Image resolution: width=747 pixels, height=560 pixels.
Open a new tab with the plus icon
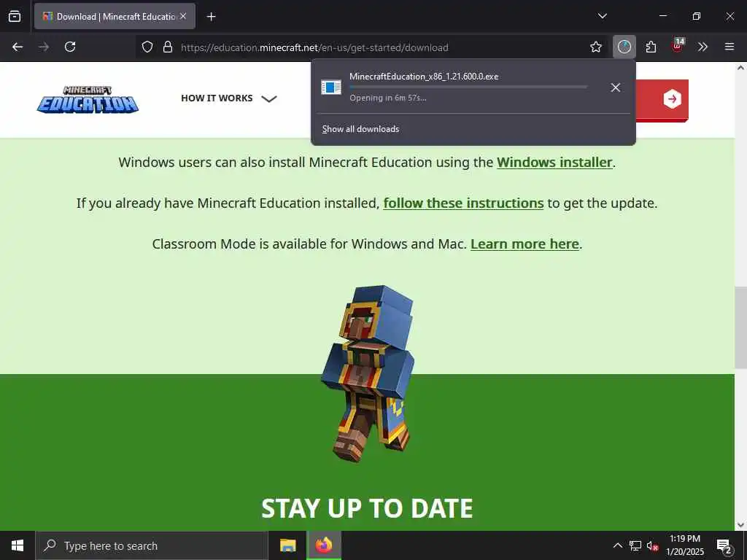click(211, 17)
